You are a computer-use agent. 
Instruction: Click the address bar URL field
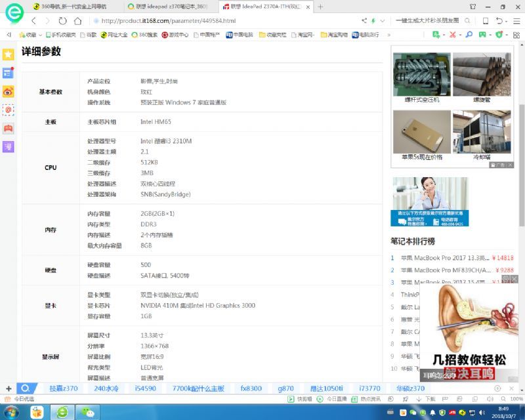pos(224,21)
